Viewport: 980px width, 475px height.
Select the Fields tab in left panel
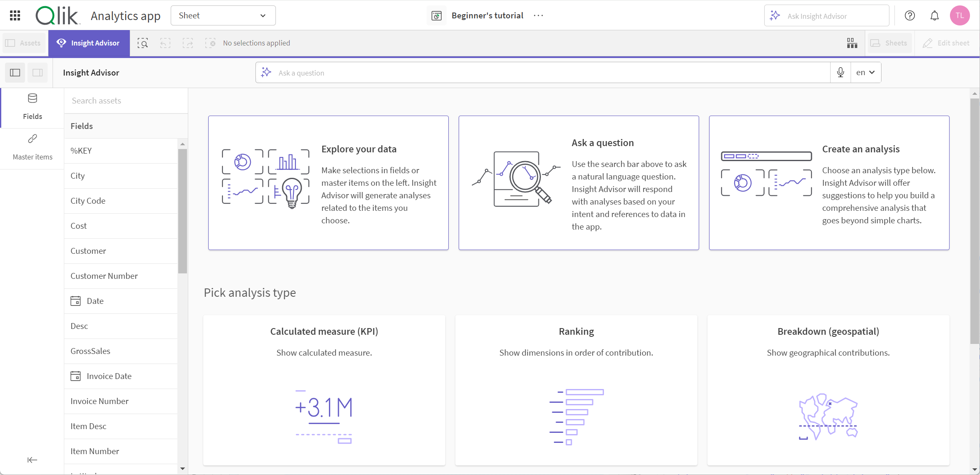[x=33, y=105]
